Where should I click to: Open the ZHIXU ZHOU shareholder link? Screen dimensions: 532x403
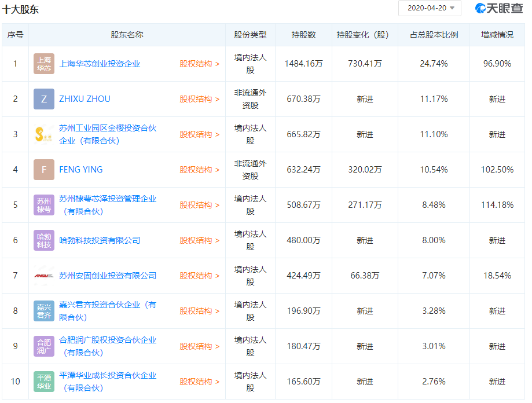(x=85, y=99)
